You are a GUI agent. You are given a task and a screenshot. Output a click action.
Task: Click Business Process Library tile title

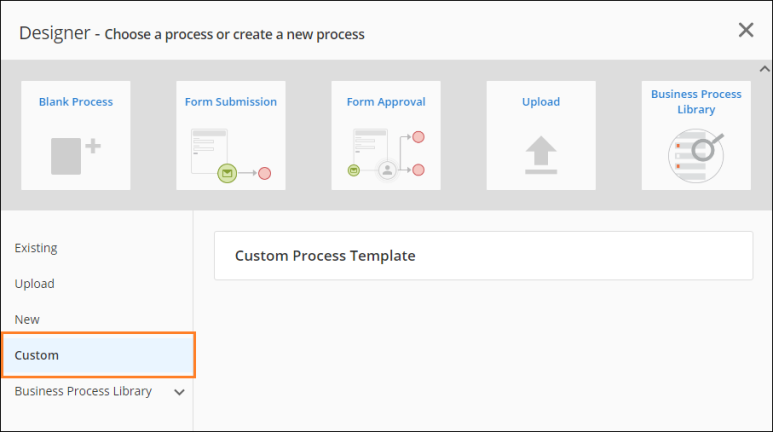click(x=696, y=102)
